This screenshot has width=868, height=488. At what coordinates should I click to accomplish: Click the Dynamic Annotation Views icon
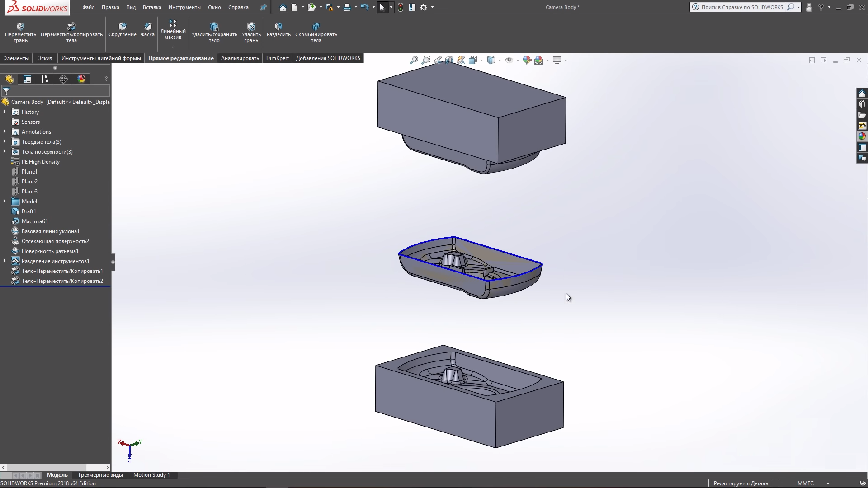[461, 60]
